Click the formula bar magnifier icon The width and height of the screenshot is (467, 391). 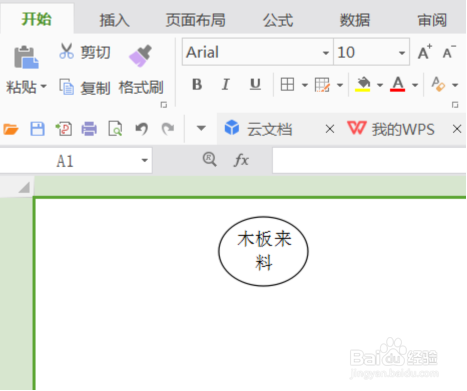(210, 160)
